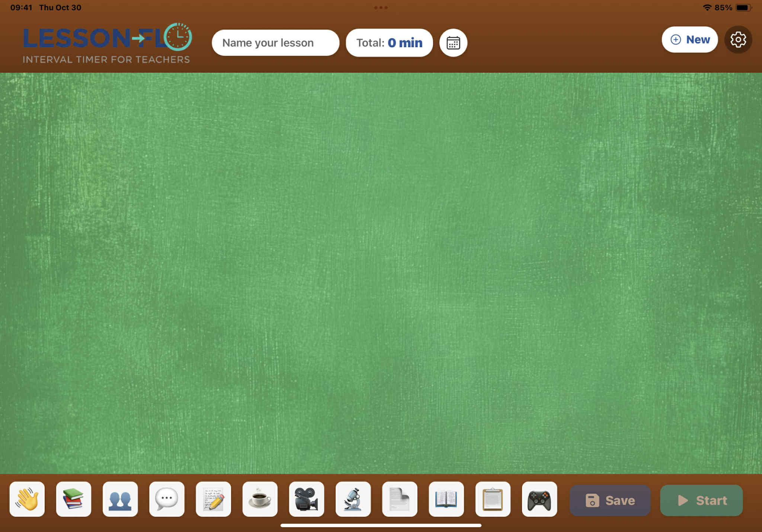Add the document page activity

[x=400, y=499]
